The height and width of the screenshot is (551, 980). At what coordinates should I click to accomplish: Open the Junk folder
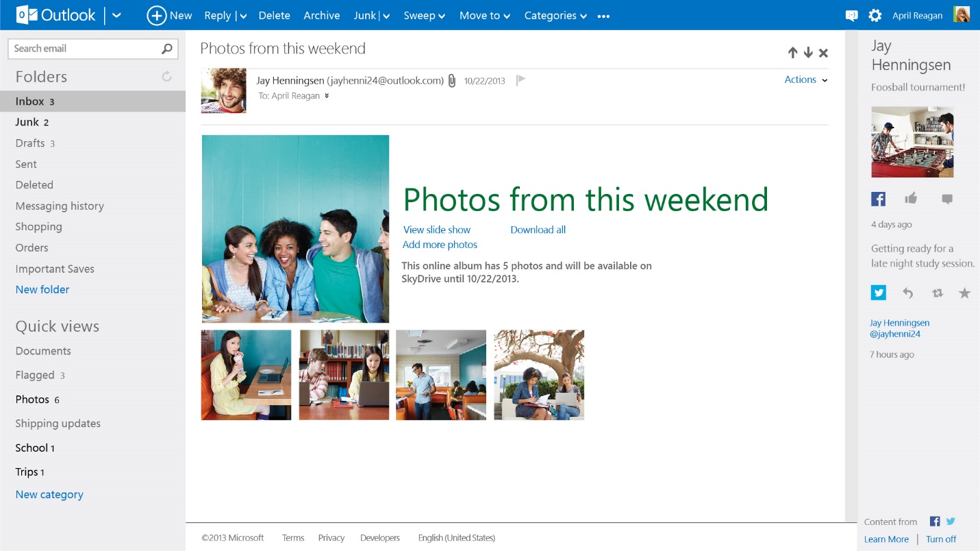coord(27,122)
